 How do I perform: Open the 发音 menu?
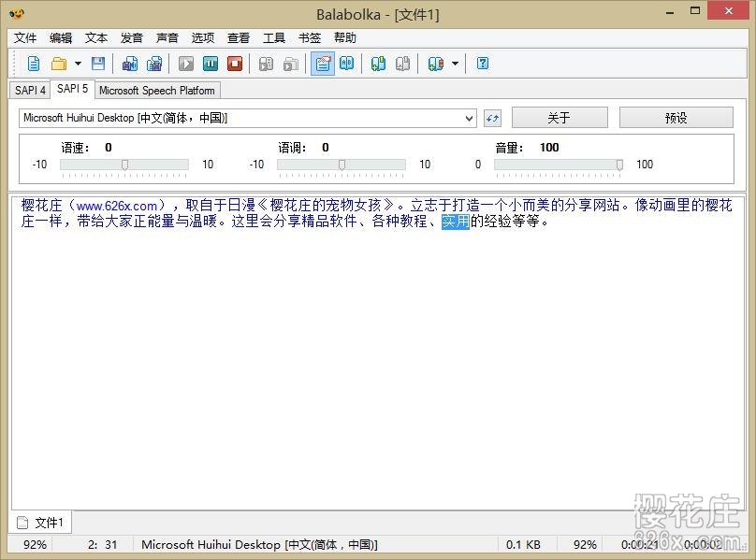132,37
